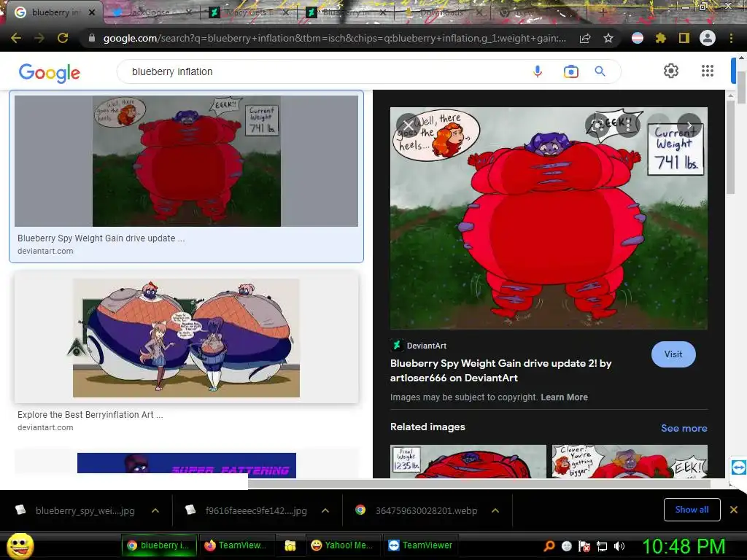Open the Chrome three-dot menu
This screenshot has width=747, height=560.
[731, 38]
